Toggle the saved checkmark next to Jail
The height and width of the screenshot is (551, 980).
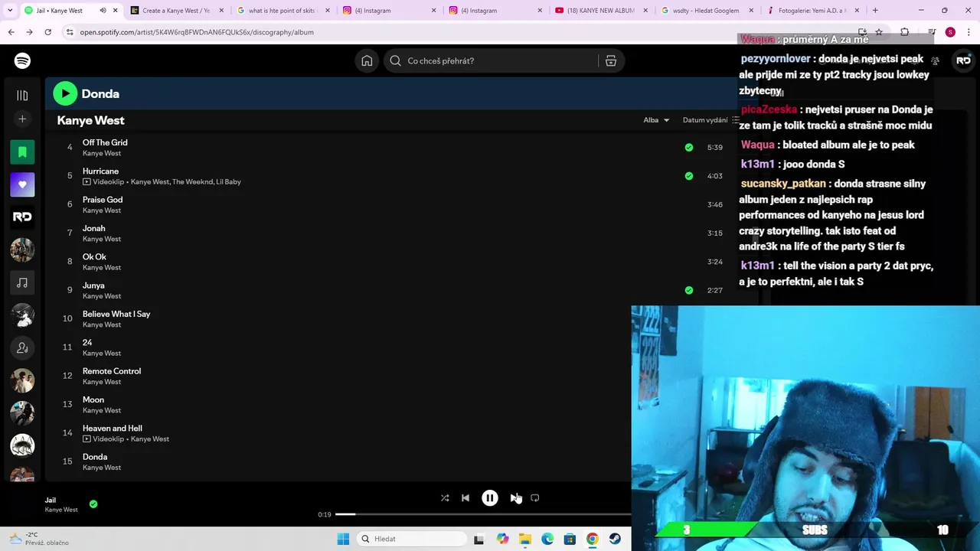click(93, 504)
